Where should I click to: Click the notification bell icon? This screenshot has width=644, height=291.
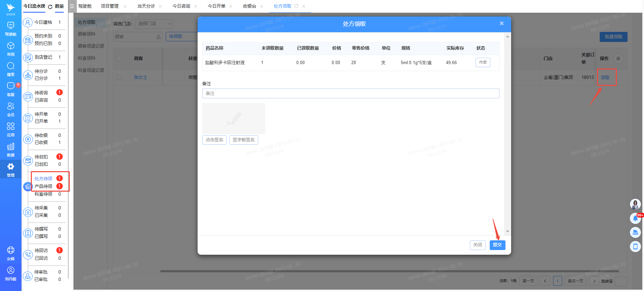point(635,219)
